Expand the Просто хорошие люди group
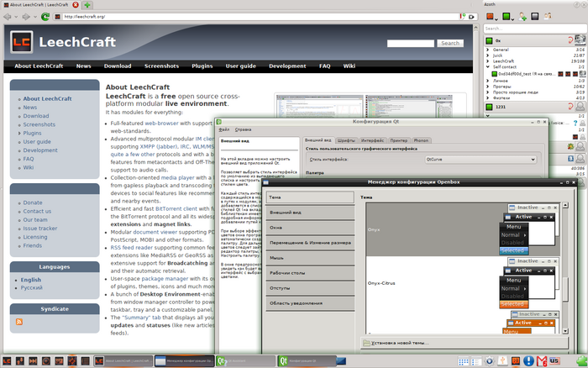Viewport: 588px width, 368px height. click(x=487, y=92)
